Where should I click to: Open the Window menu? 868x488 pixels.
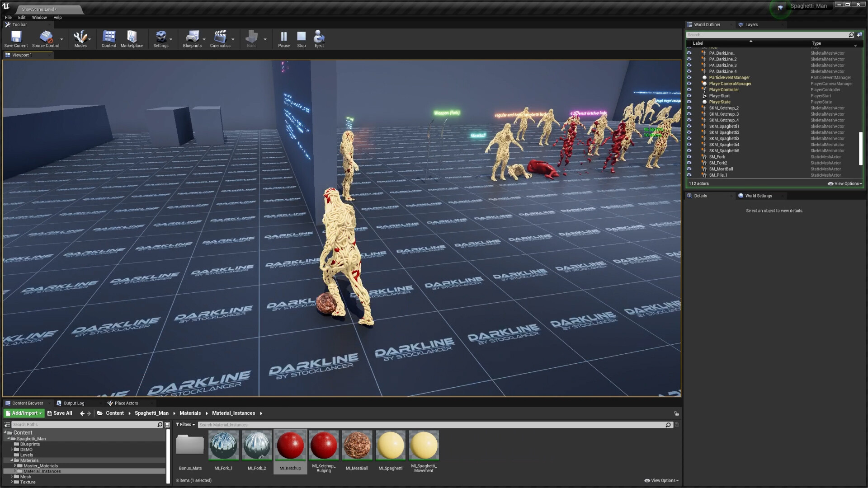pos(39,17)
